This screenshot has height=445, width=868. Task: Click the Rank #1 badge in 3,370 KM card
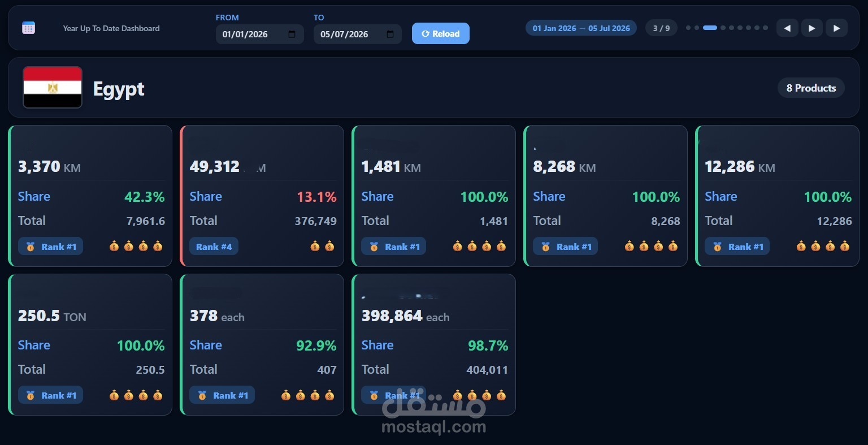pyautogui.click(x=51, y=247)
